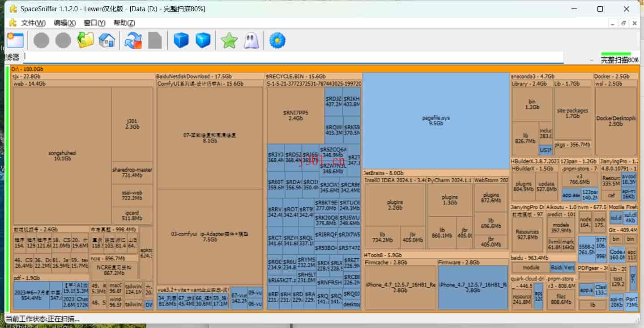Select the $RECYCLE.BIN - 15.6Gb header
Viewport: 644px width, 328px height.
tap(313, 76)
